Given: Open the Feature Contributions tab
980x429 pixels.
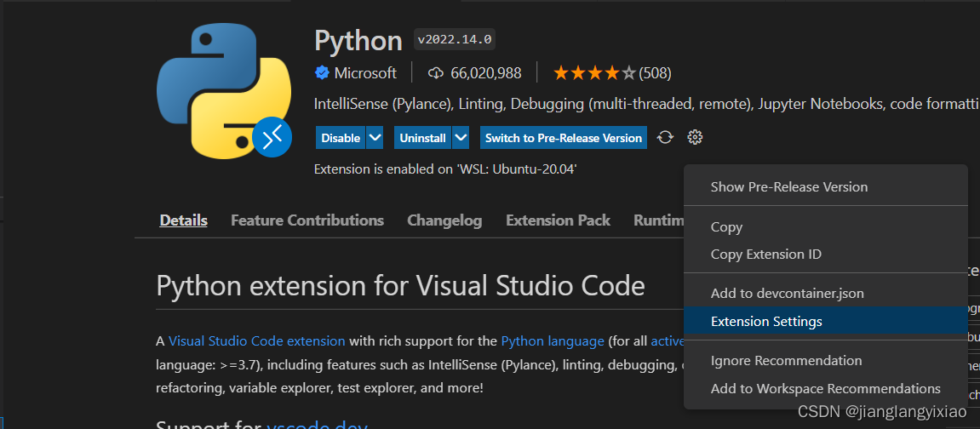Looking at the screenshot, I should (x=307, y=220).
